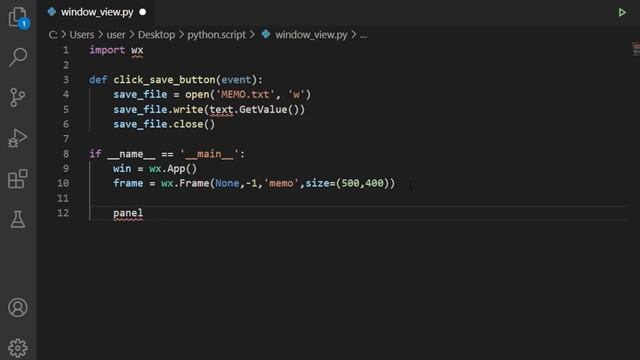The image size is (640, 360).
Task: Click breadcrumb Desktop folder
Action: pyautogui.click(x=156, y=35)
